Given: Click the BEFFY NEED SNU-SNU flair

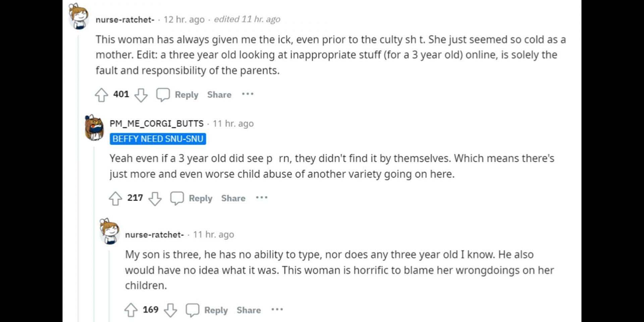Looking at the screenshot, I should [x=158, y=139].
